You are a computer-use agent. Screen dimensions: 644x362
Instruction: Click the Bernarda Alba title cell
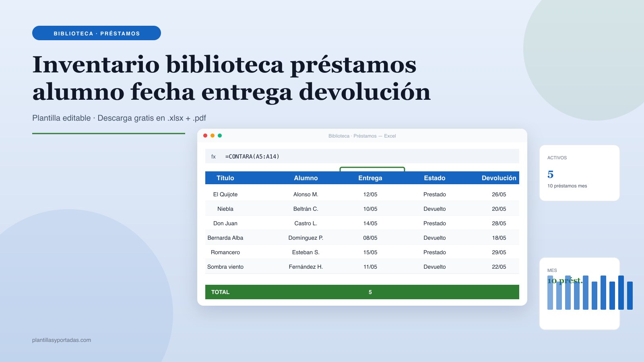[x=225, y=238]
